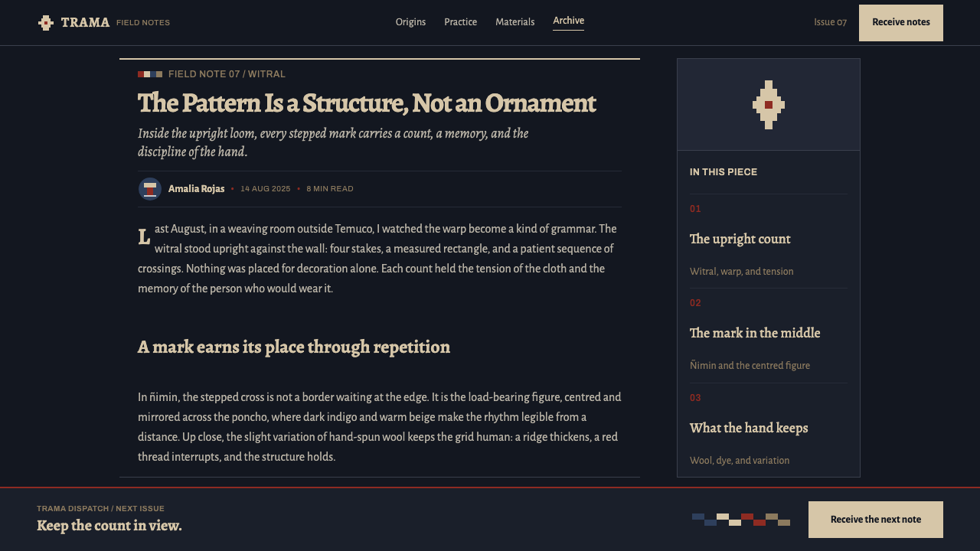Click the Amalia Rojas author name

pyautogui.click(x=196, y=189)
